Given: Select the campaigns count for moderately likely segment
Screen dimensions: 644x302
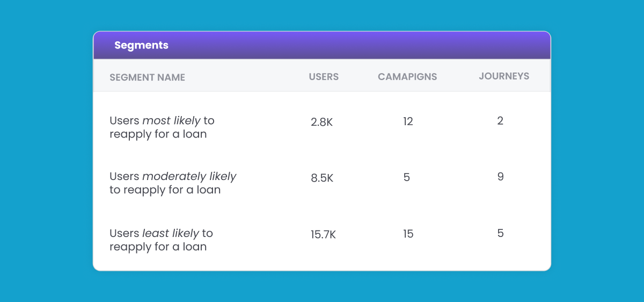Looking at the screenshot, I should pyautogui.click(x=407, y=177).
